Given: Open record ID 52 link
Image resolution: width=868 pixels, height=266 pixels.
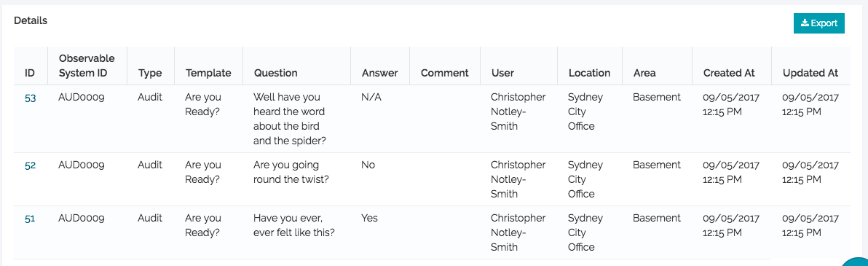Looking at the screenshot, I should coord(31,165).
